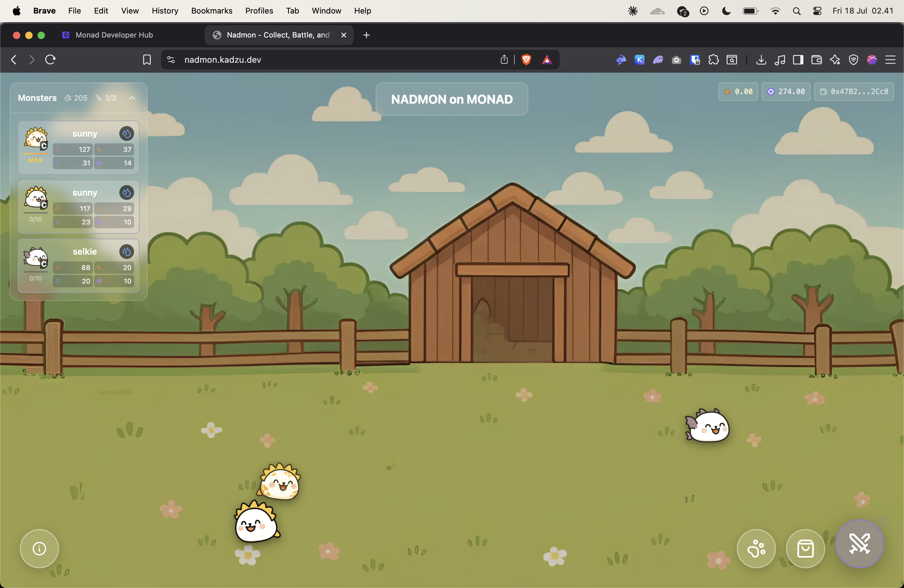Open the monster paw prints button
Image resolution: width=904 pixels, height=588 pixels.
pos(756,549)
